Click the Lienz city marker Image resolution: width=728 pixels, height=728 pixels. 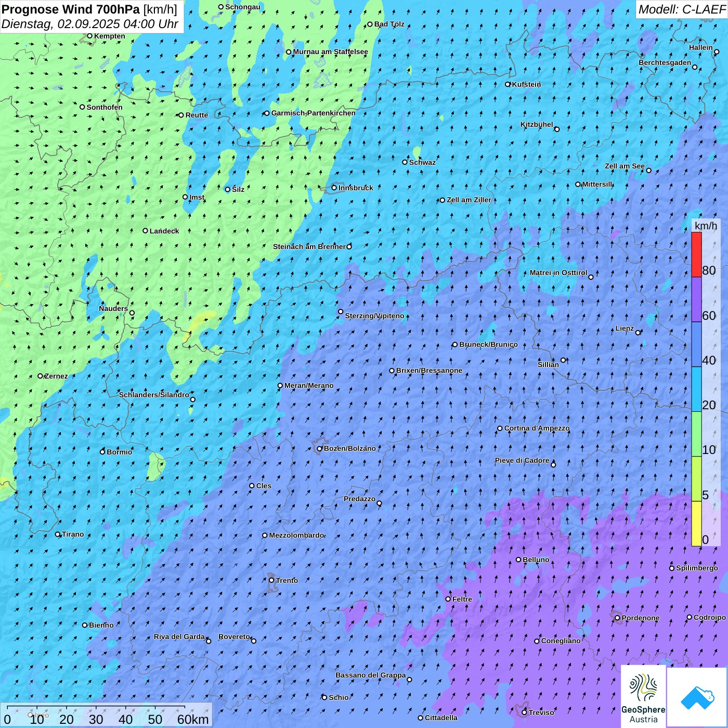click(x=638, y=333)
